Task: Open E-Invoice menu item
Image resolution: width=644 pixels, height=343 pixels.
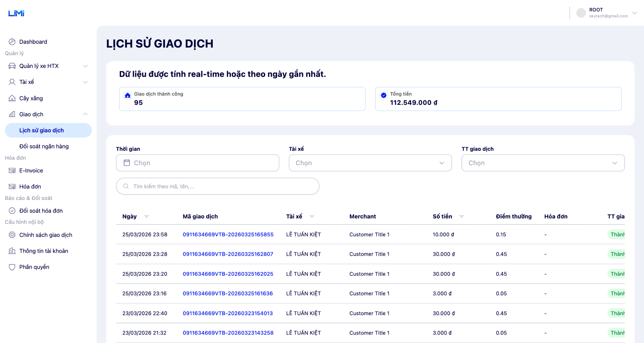Action: (48, 171)
